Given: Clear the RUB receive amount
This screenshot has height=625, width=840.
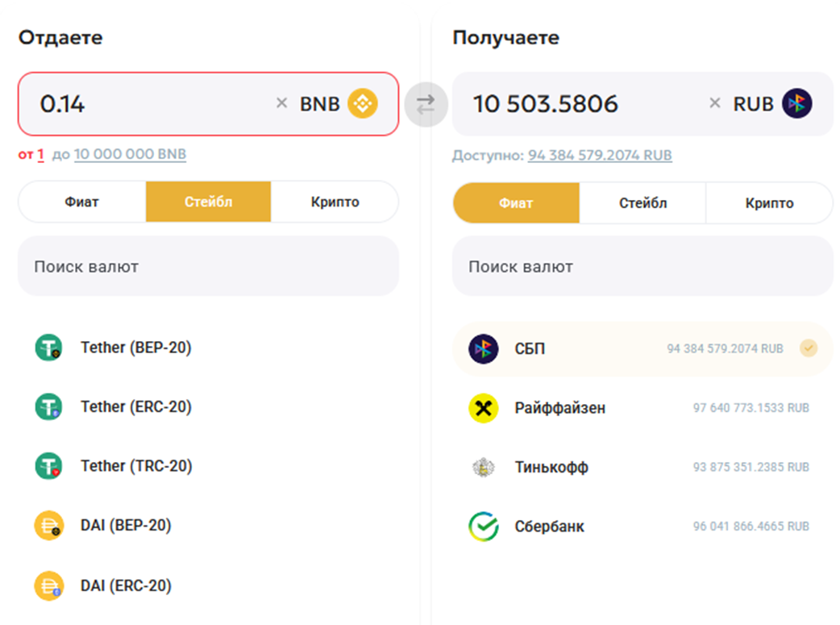Looking at the screenshot, I should pyautogui.click(x=714, y=103).
